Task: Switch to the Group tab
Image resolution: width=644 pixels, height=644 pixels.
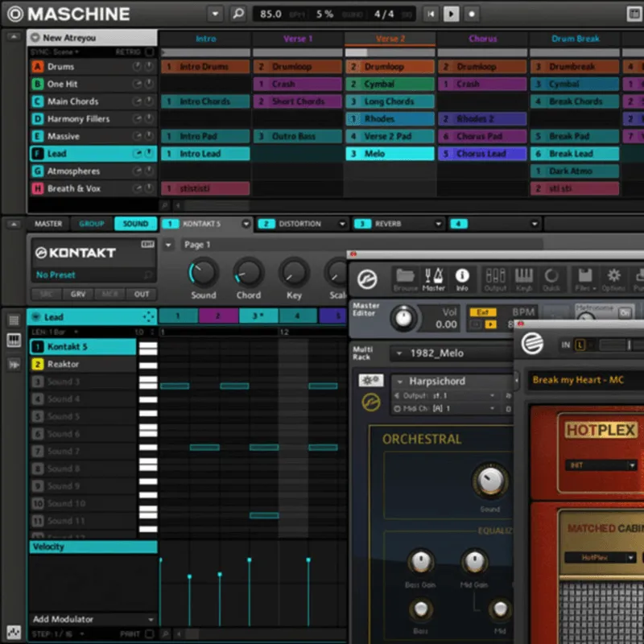Action: 92,223
